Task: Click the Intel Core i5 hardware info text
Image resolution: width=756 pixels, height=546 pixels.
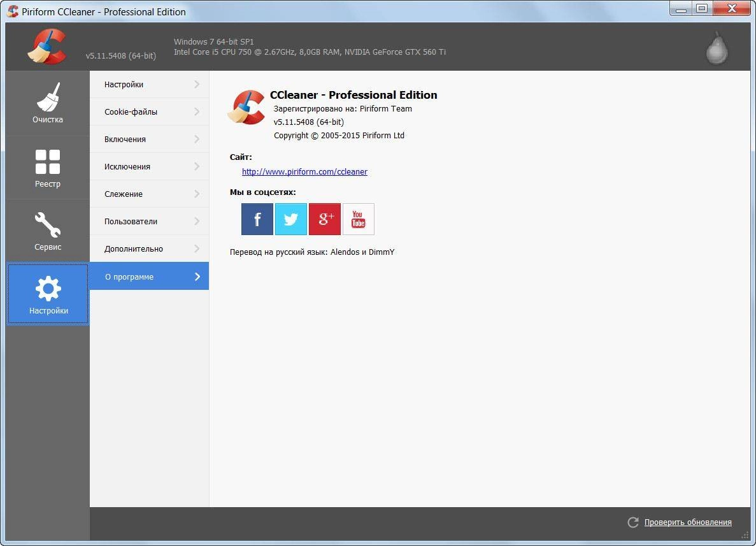Action: click(x=310, y=52)
